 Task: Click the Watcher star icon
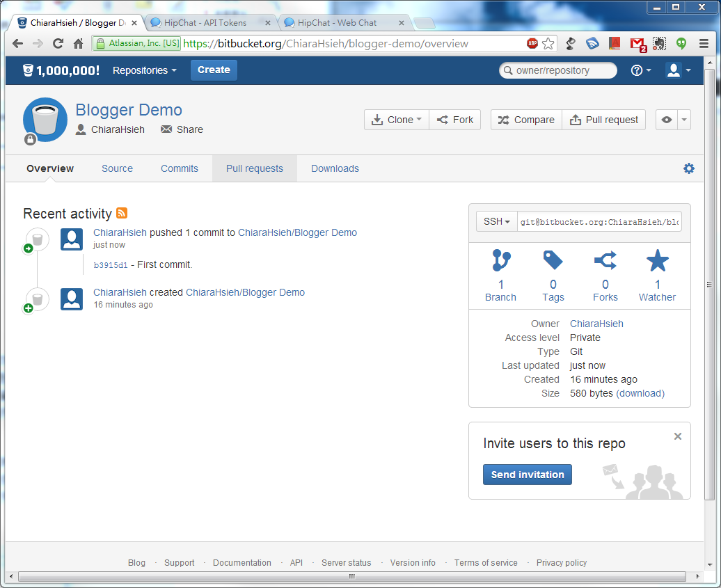click(x=657, y=260)
